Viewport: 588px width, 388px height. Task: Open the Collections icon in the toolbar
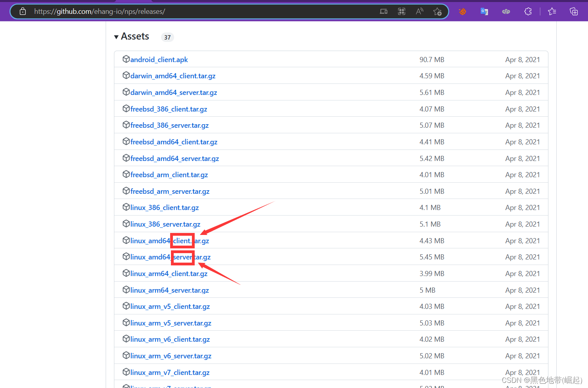574,11
